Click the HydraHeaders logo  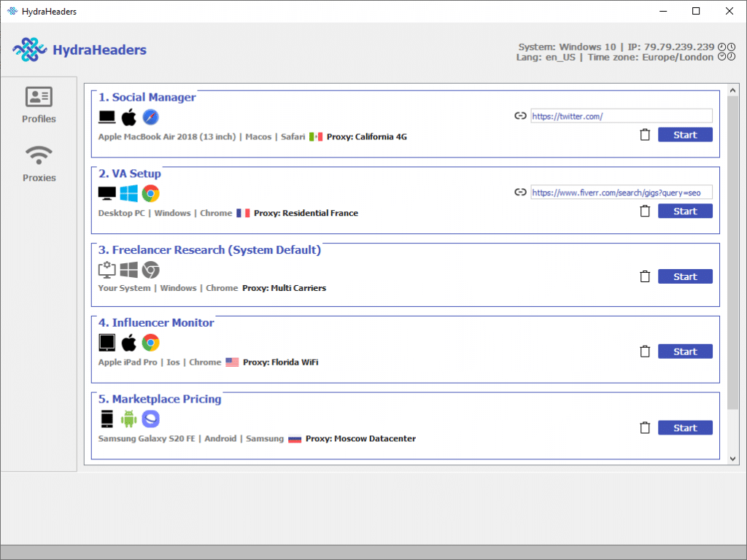(29, 50)
